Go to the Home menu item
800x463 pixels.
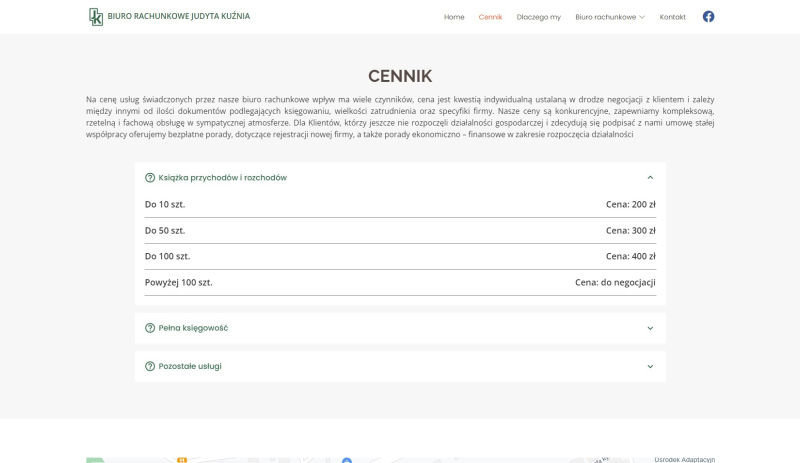tap(454, 17)
